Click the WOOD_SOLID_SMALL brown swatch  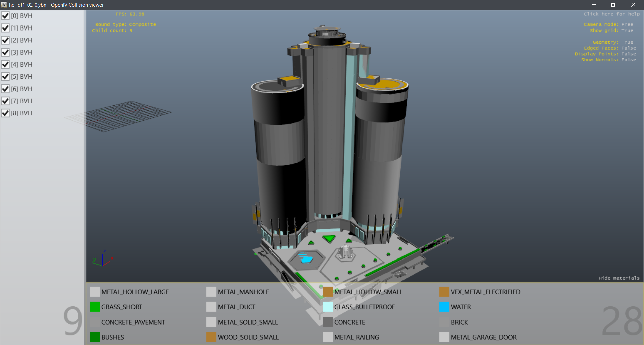(211, 337)
